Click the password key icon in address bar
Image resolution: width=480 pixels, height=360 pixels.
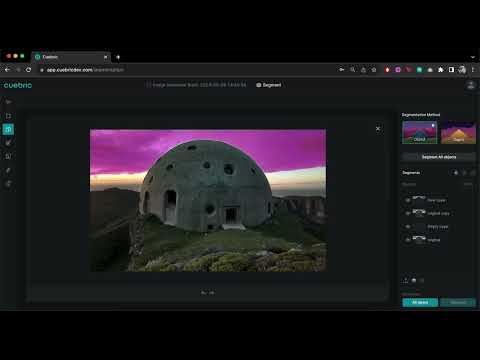tap(342, 70)
